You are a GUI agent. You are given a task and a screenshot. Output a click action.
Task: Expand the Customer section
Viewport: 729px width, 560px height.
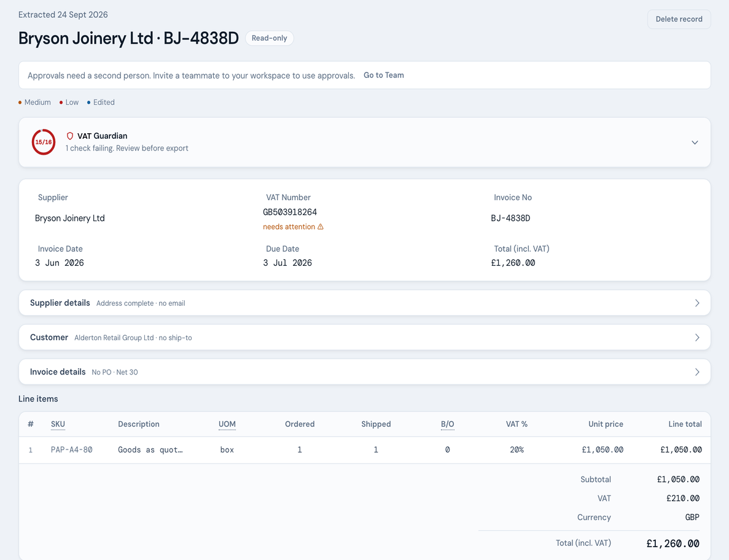tap(365, 337)
